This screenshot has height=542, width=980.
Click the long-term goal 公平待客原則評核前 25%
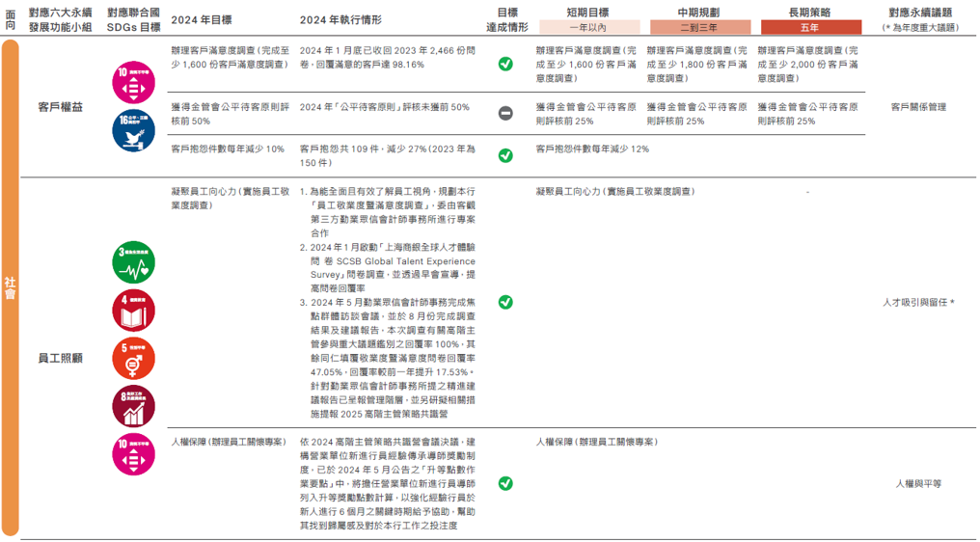pyautogui.click(x=807, y=114)
